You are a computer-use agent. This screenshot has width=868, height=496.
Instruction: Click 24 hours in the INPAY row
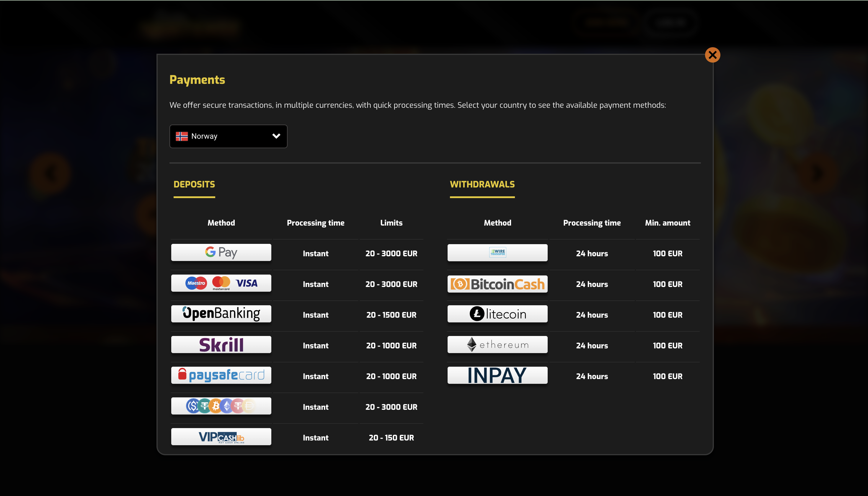[x=592, y=376]
